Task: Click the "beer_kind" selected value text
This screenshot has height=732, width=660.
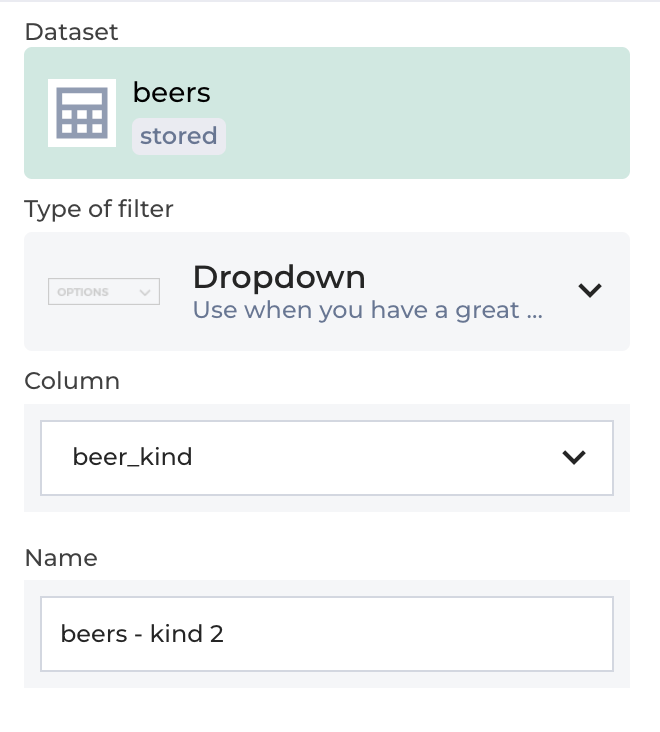Action: (132, 458)
